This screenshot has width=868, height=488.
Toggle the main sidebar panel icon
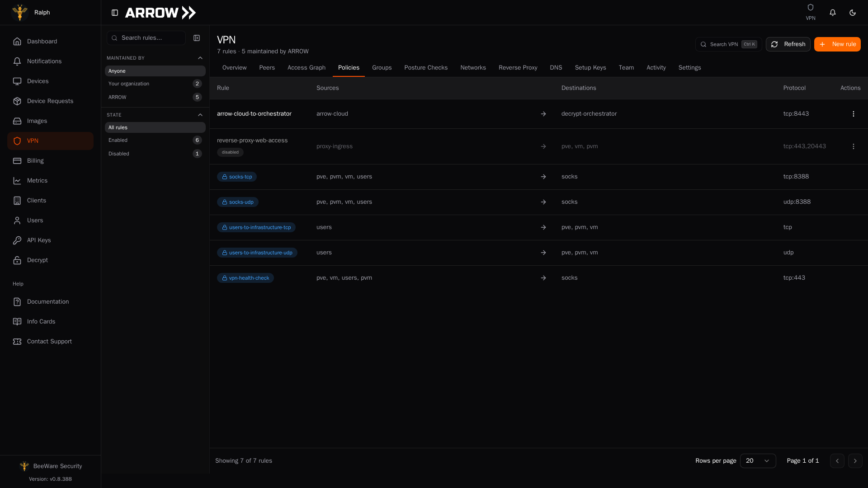(115, 13)
